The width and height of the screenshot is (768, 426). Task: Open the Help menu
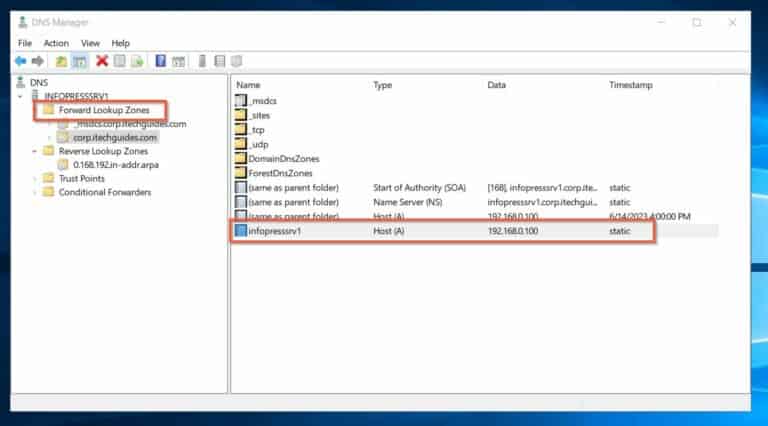[120, 43]
